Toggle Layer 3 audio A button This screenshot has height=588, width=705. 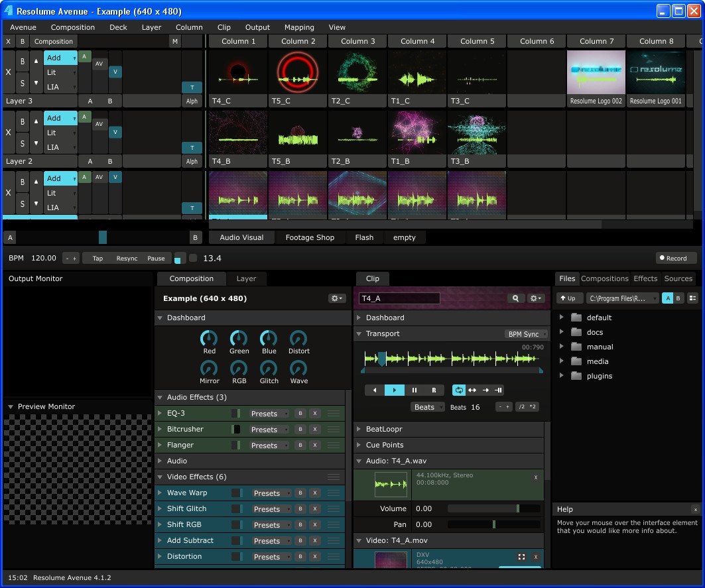click(84, 56)
